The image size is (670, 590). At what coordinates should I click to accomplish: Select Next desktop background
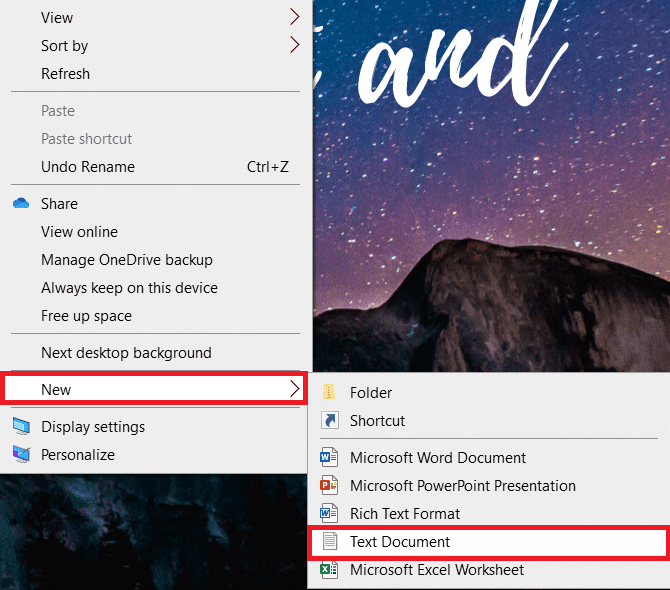click(126, 353)
